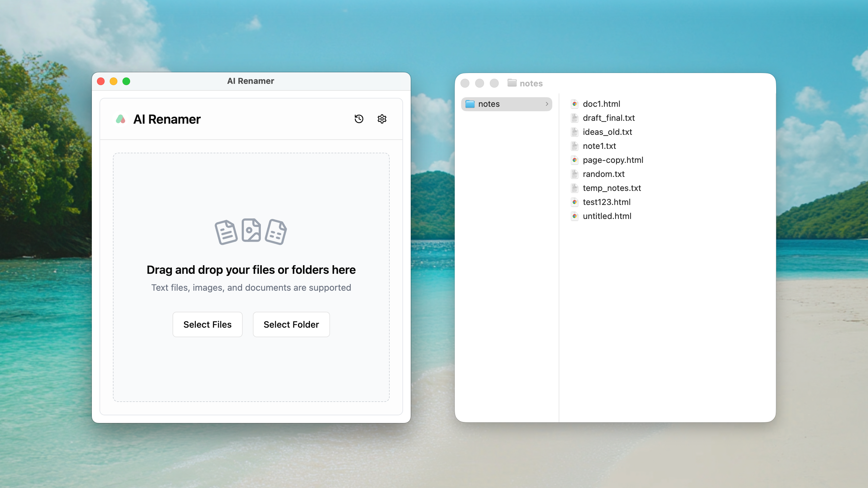Viewport: 868px width, 488px height.
Task: Click the AI Renamer logo icon
Action: 121,119
